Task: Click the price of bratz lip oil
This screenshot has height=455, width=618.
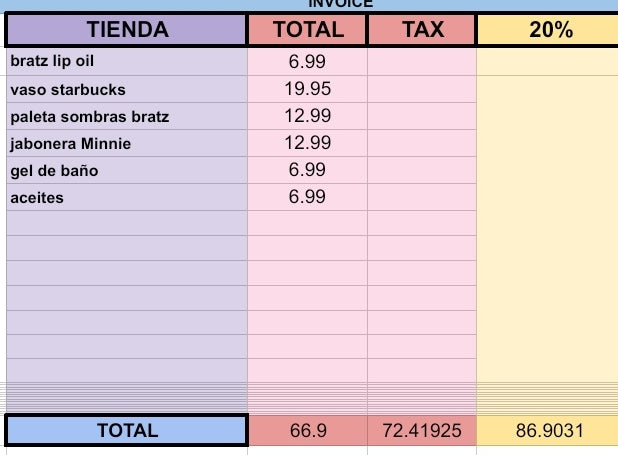Action: (307, 62)
